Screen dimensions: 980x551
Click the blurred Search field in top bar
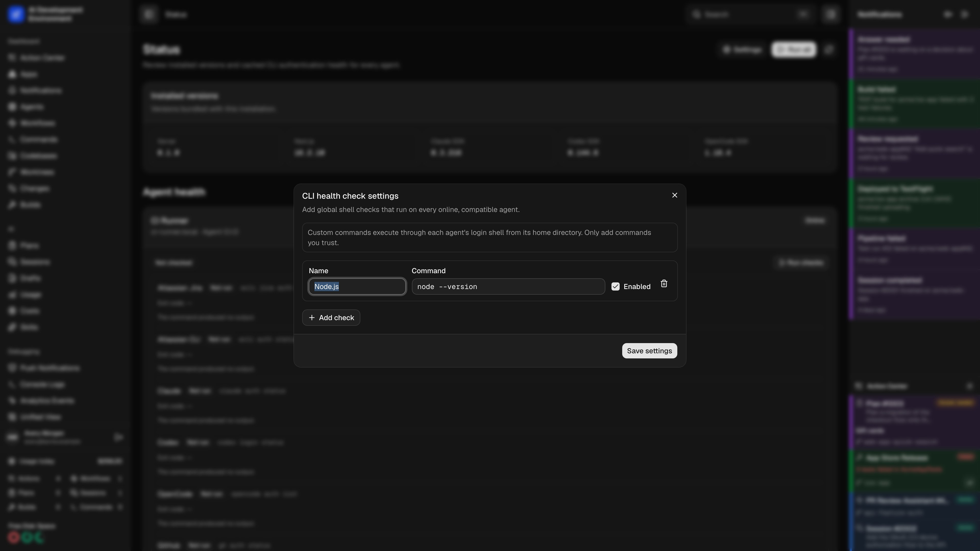tap(751, 15)
